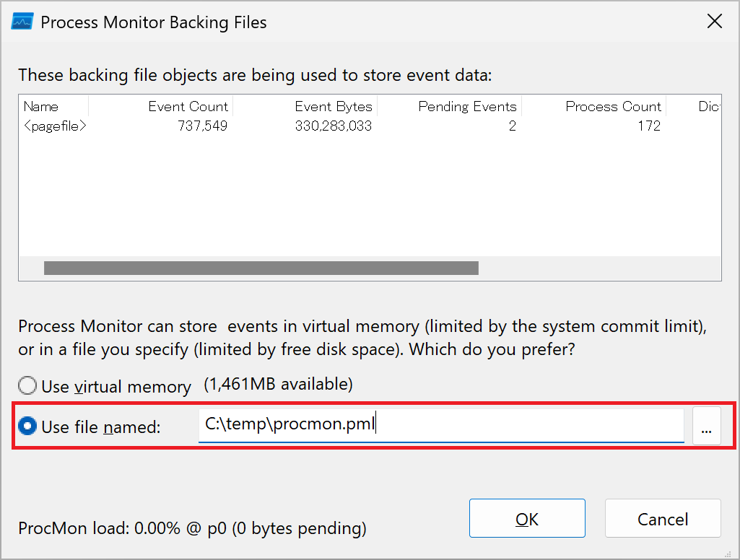Click the Pending Events column header
The width and height of the screenshot is (740, 560).
pyautogui.click(x=449, y=106)
